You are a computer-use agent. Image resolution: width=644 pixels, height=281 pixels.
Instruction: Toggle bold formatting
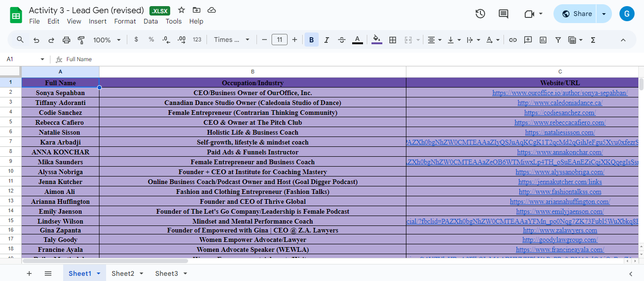[311, 40]
